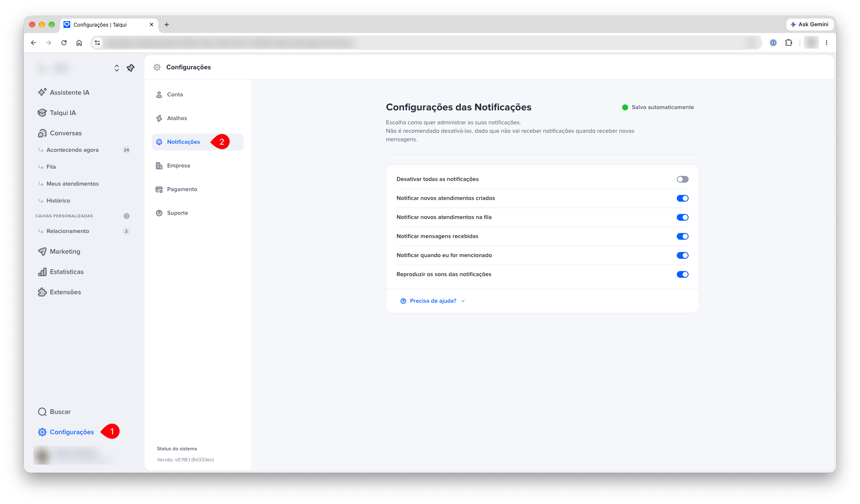Image resolution: width=860 pixels, height=504 pixels.
Task: Open Estatísticas bar chart icon
Action: [42, 271]
